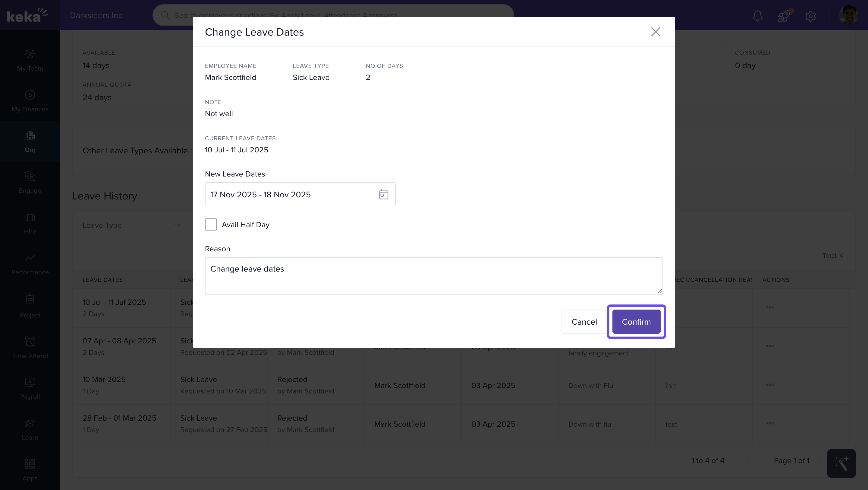Click the magic wand assistant button
Screen dimensions: 868x490
coord(841,463)
